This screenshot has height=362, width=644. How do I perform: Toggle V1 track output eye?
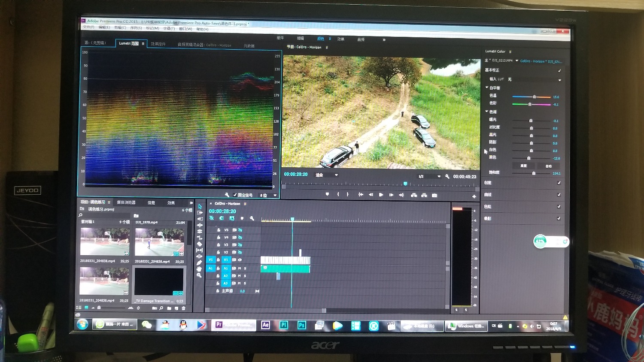[240, 260]
